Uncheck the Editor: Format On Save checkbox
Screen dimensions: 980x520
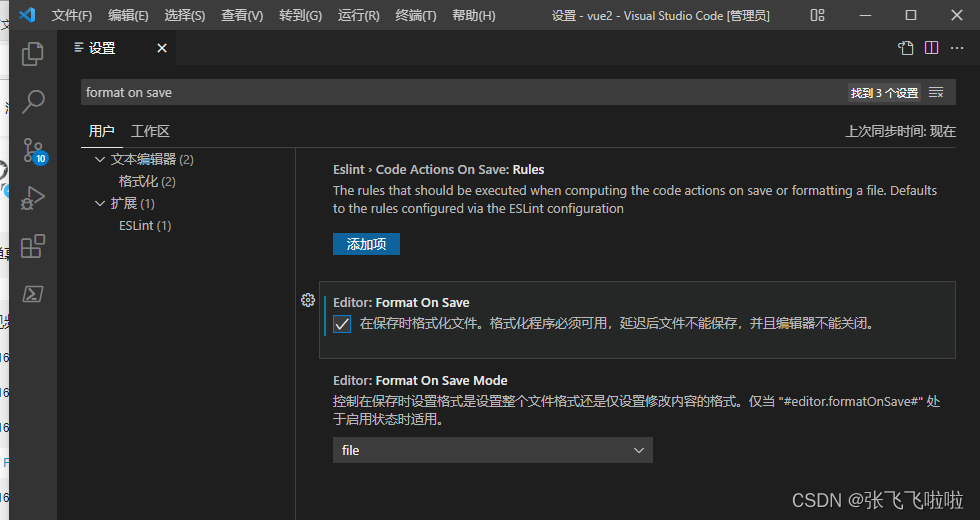point(342,324)
